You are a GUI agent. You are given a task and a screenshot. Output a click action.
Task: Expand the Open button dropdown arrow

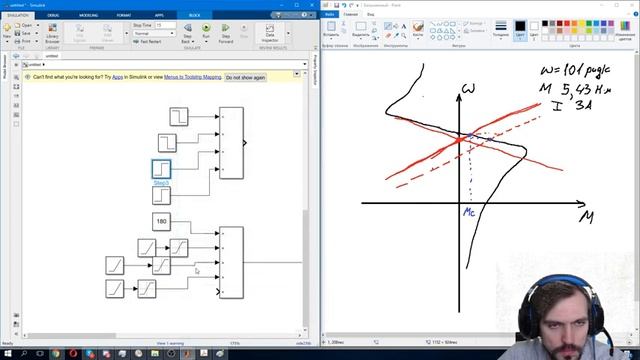click(38, 25)
